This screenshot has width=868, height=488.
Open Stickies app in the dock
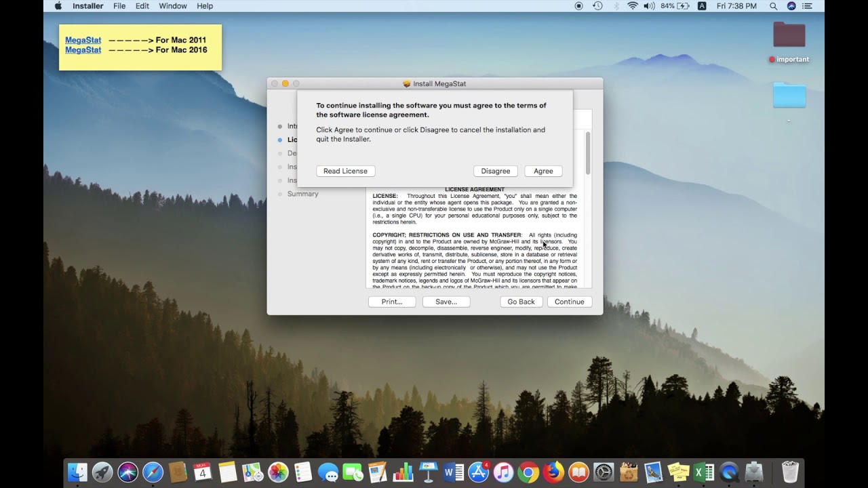[x=678, y=472]
